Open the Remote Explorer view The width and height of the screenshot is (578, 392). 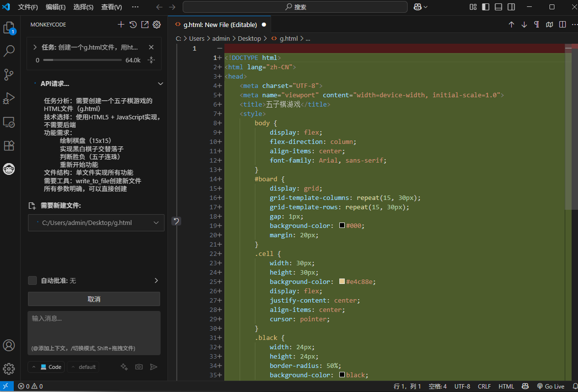(x=9, y=122)
